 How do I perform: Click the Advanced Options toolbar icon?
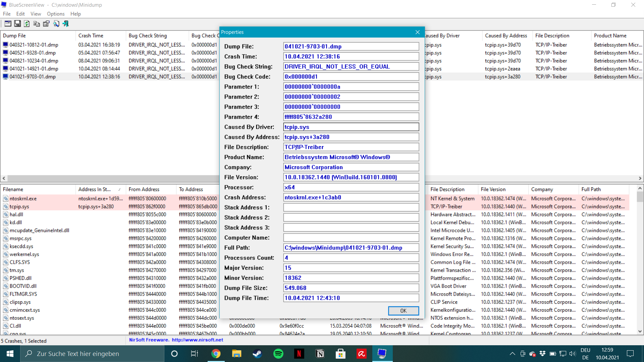click(x=8, y=23)
